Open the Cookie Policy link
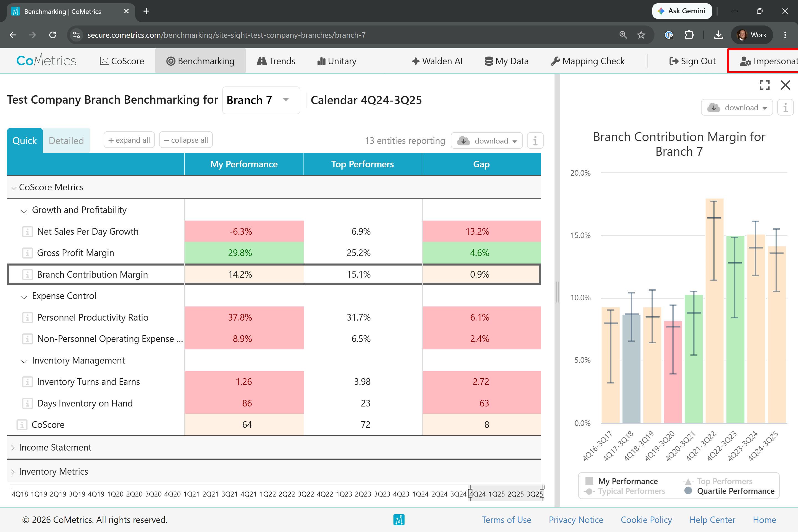 click(646, 520)
